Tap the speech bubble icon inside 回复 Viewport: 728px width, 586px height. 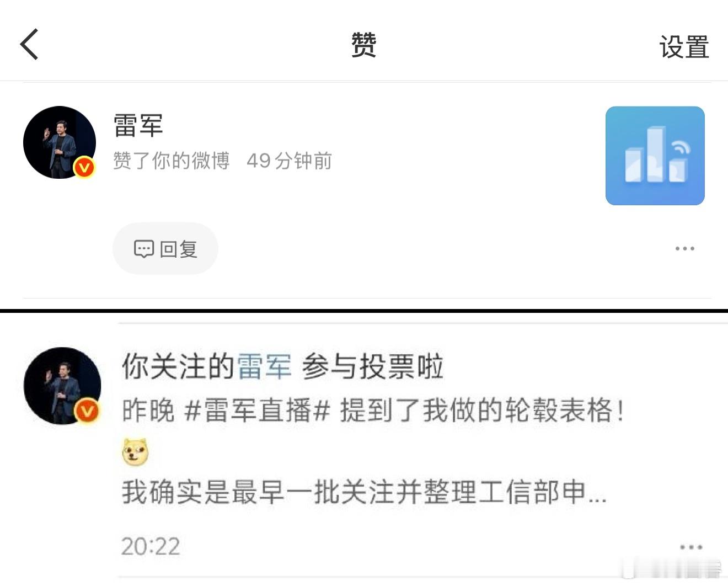(x=143, y=249)
